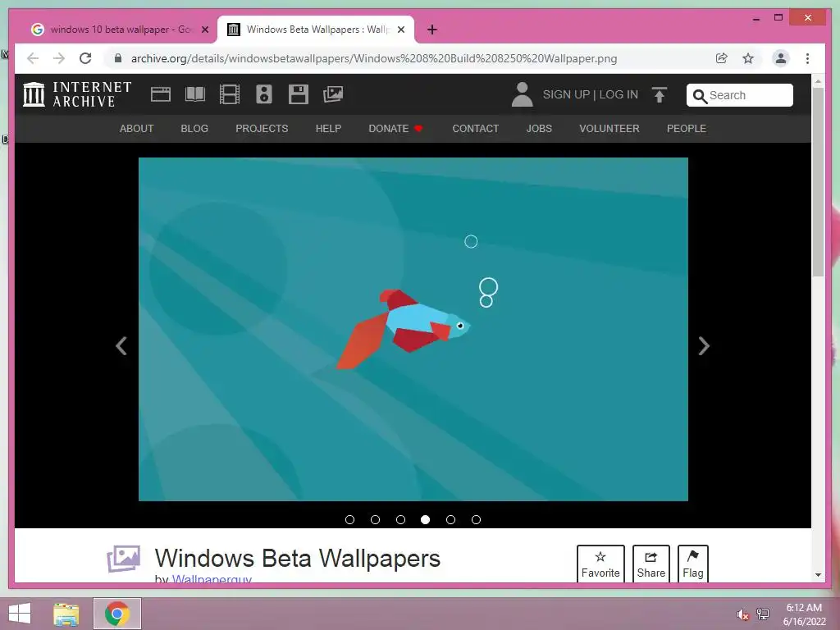The image size is (840, 630).
Task: Click the user avatar icon
Action: [523, 95]
